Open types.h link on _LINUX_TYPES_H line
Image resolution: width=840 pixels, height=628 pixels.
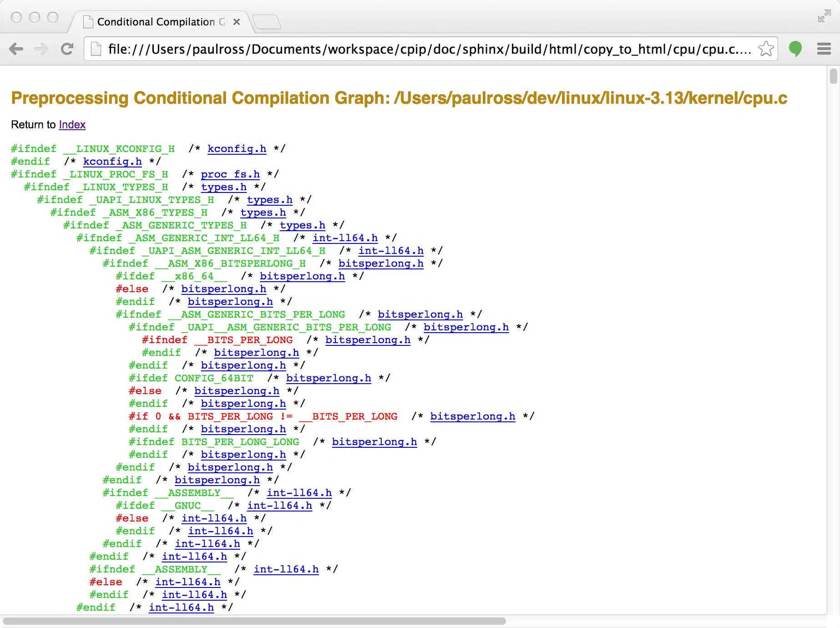click(224, 187)
